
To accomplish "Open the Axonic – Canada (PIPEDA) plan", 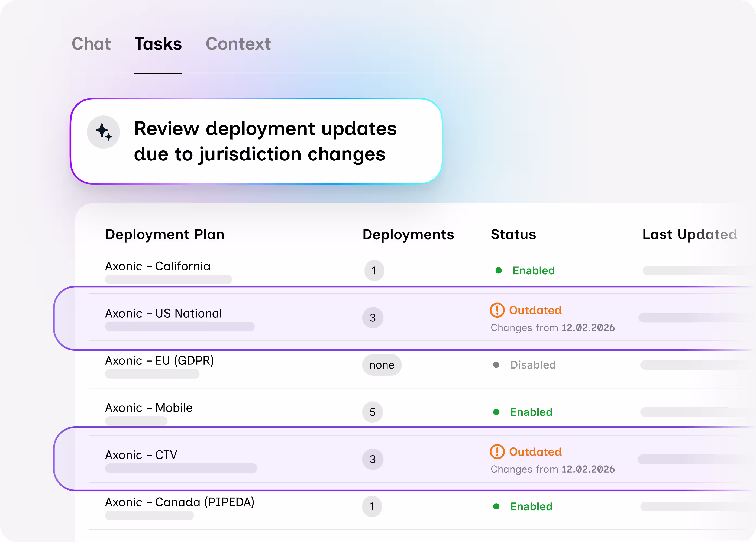I will click(x=180, y=502).
